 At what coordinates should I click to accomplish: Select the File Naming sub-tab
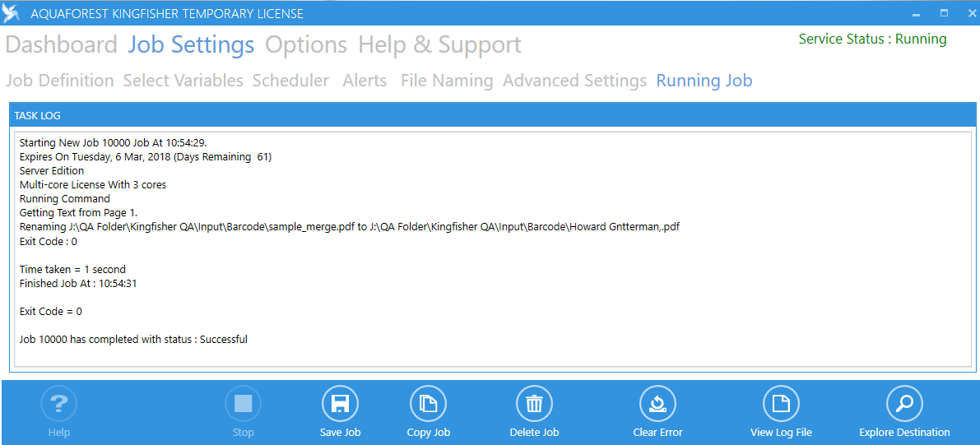(447, 81)
